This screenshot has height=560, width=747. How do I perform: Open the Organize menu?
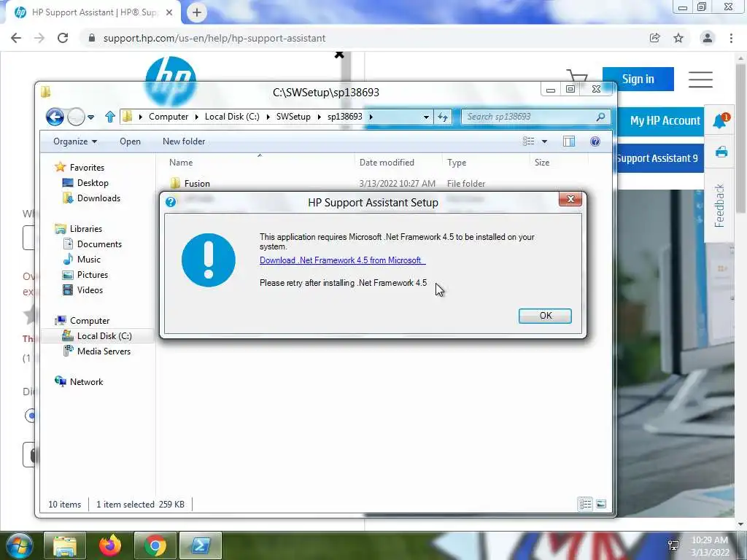click(x=75, y=141)
